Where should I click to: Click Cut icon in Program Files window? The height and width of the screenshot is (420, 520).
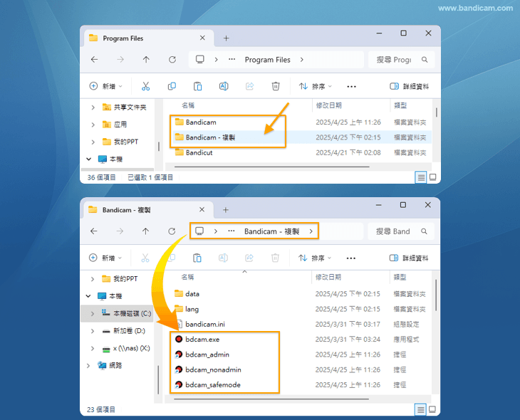coord(145,86)
